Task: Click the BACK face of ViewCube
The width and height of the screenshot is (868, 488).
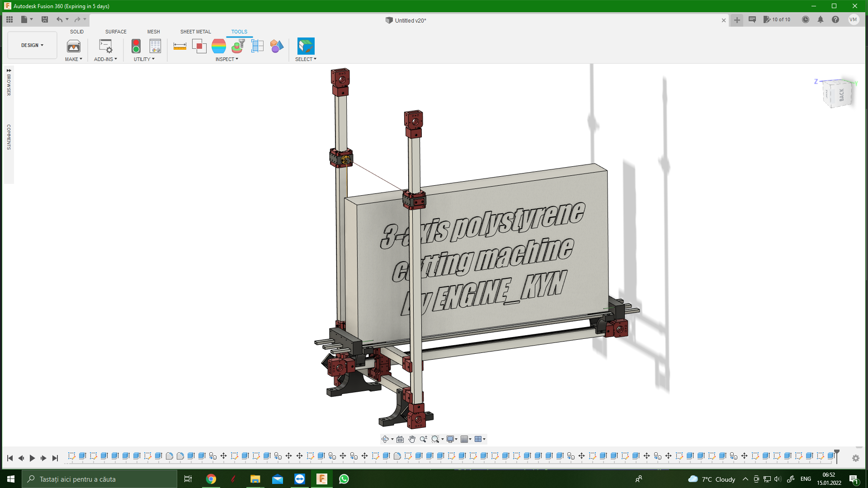Action: [841, 95]
